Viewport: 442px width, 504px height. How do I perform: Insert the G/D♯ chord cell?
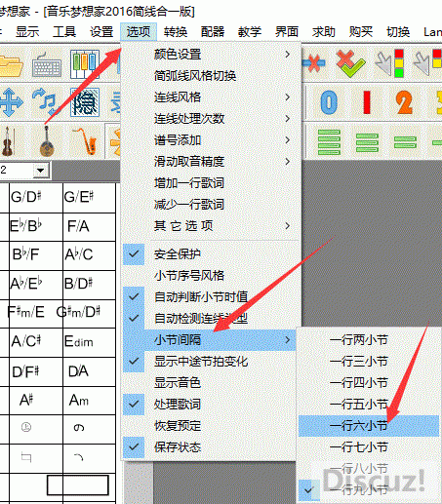[x=36, y=198]
